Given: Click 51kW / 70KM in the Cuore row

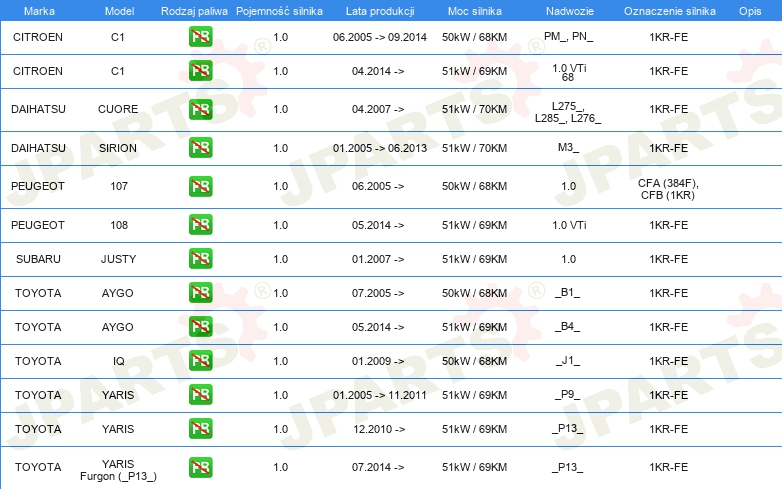Looking at the screenshot, I should 474,109.
